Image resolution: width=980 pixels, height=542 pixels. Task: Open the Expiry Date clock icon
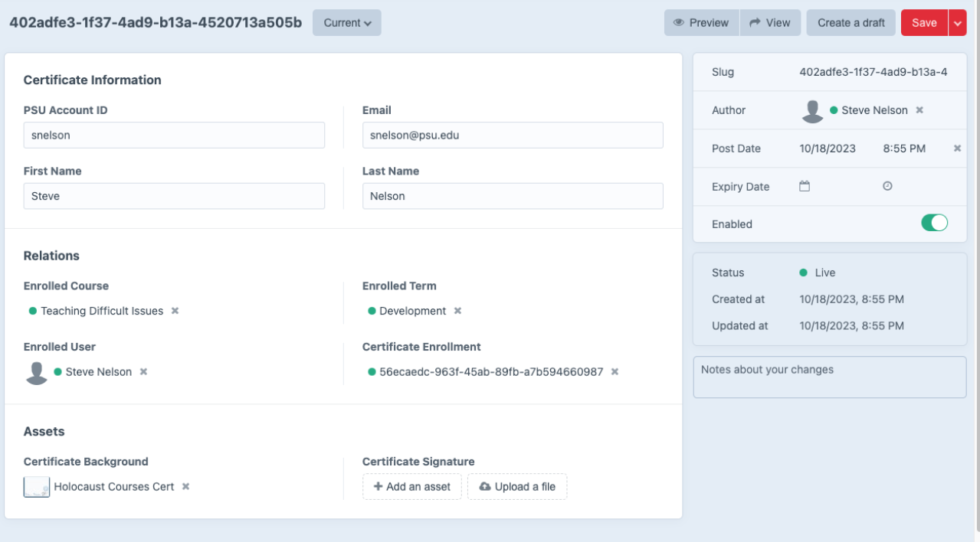(x=886, y=186)
